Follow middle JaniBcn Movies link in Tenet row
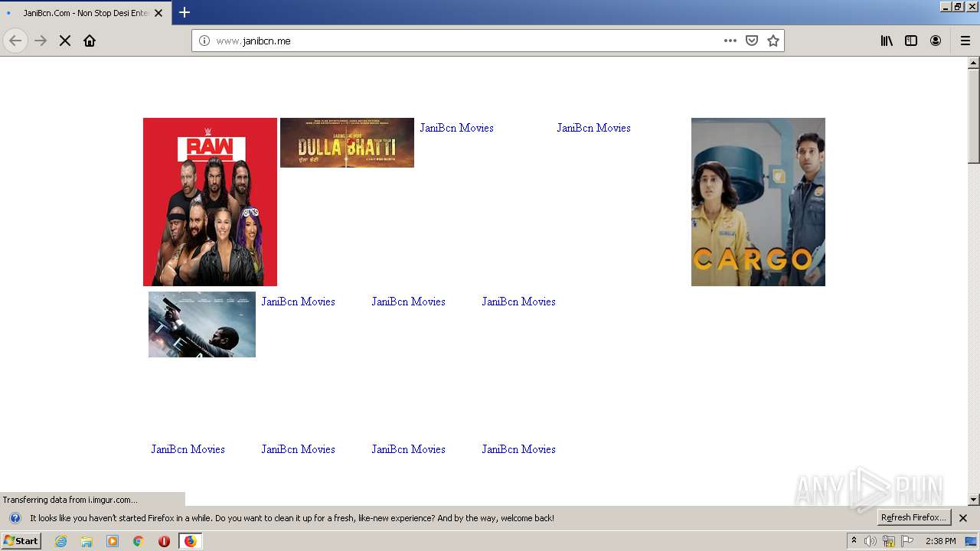The image size is (980, 551). coord(408,302)
